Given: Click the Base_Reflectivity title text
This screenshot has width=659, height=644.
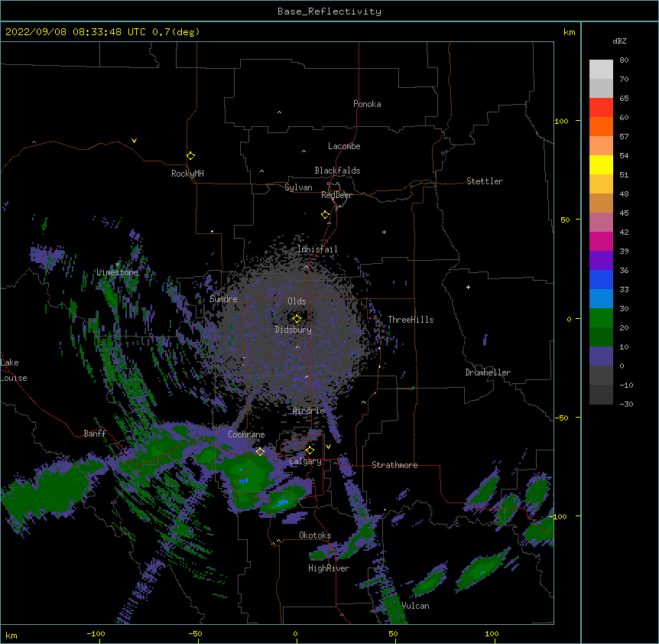Looking at the screenshot, I should (x=329, y=11).
